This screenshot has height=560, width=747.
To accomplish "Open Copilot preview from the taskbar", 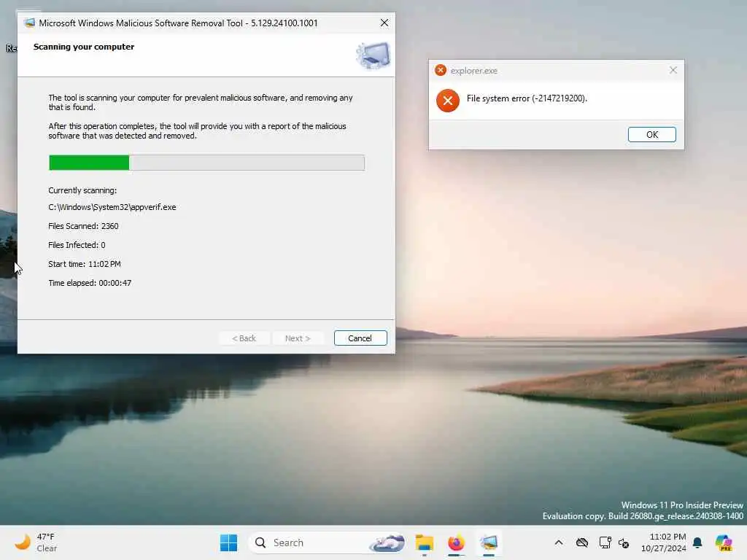I will coord(724,542).
